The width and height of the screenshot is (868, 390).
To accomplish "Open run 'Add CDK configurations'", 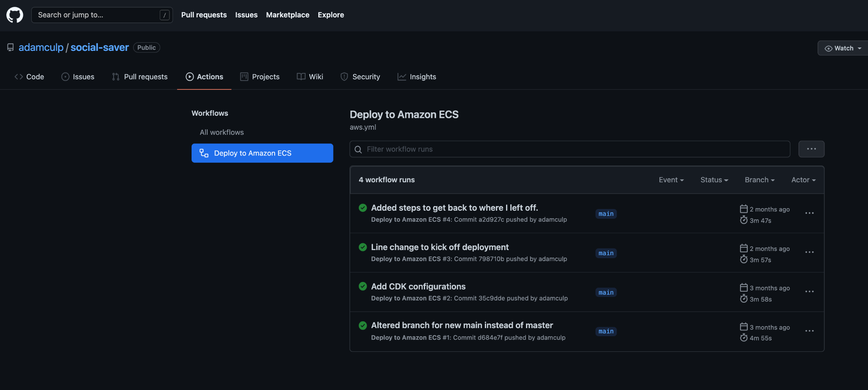I will point(418,287).
